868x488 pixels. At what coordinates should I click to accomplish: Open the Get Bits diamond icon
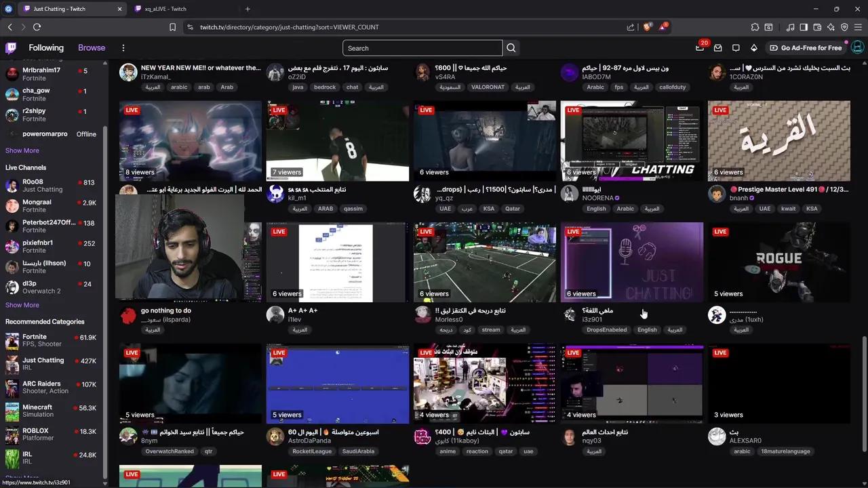pos(753,48)
